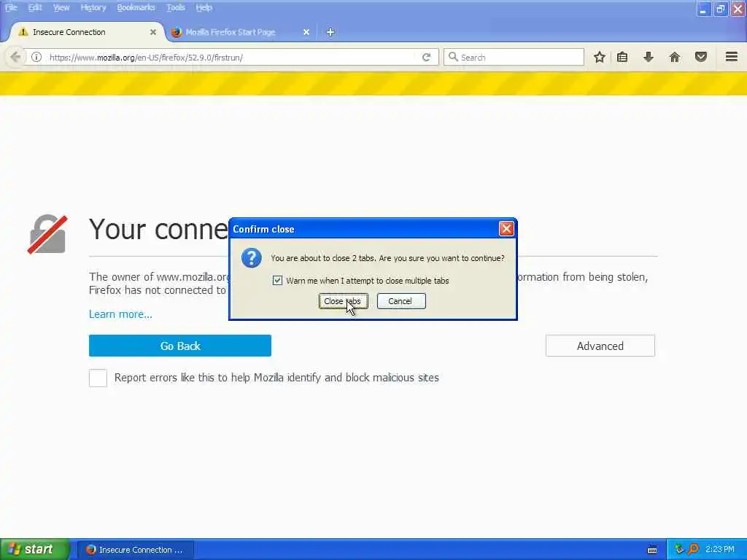Close the Insecure Connection tab
747x560 pixels.
(153, 32)
